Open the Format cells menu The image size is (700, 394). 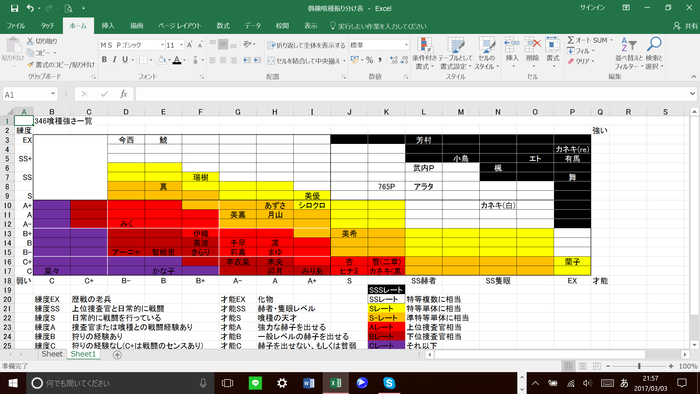[x=553, y=52]
